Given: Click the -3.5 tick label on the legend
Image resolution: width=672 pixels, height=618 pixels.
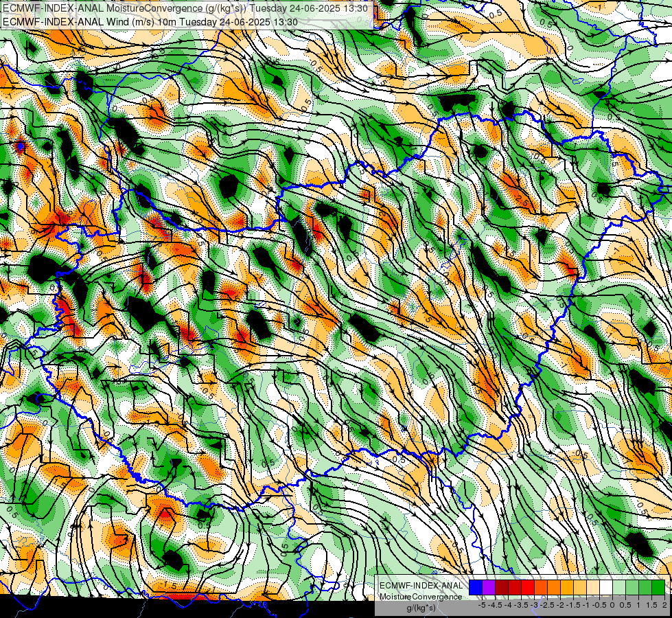Looking at the screenshot, I should point(520,605).
